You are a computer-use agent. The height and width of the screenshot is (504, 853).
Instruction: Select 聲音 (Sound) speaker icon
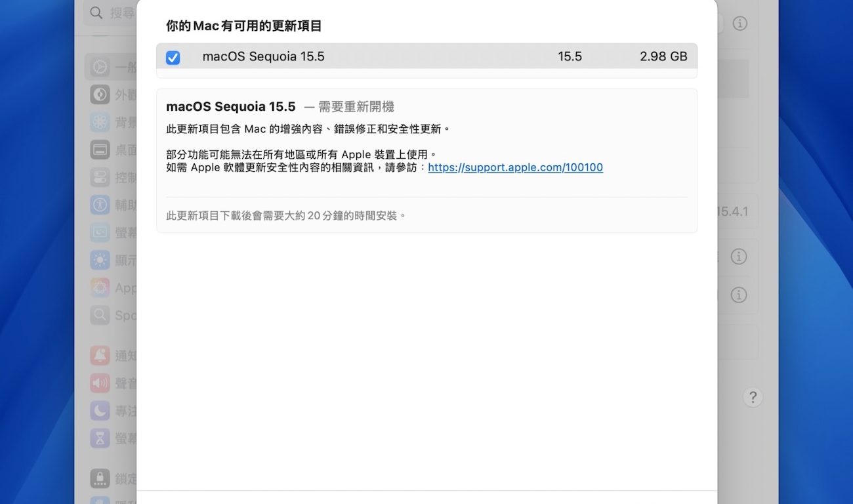click(x=100, y=383)
